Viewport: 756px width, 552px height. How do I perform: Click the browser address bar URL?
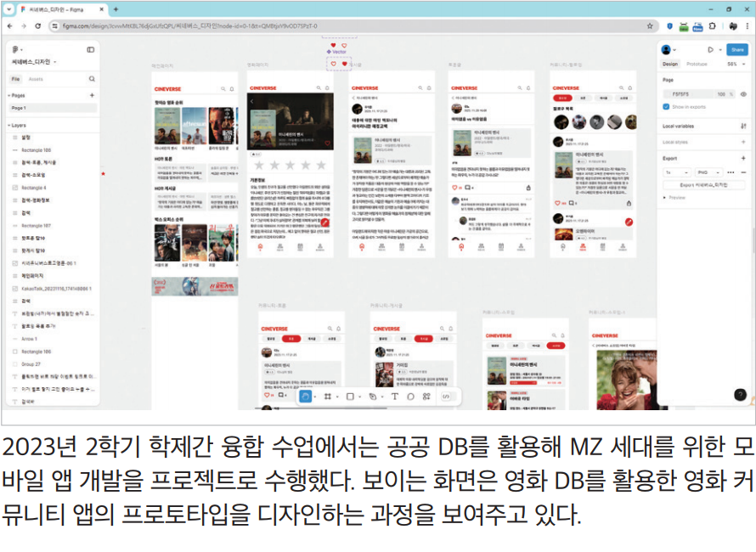(190, 26)
